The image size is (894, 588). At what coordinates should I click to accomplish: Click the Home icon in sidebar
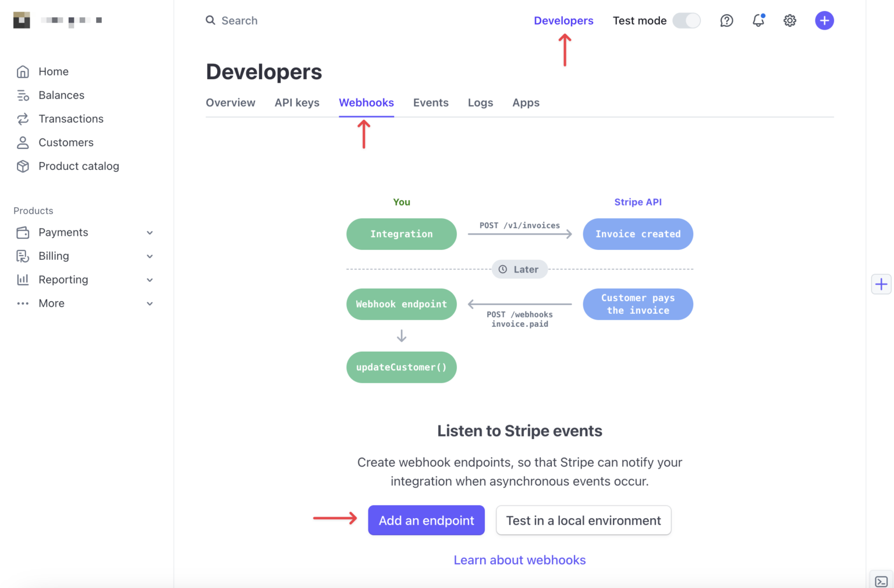pos(23,72)
